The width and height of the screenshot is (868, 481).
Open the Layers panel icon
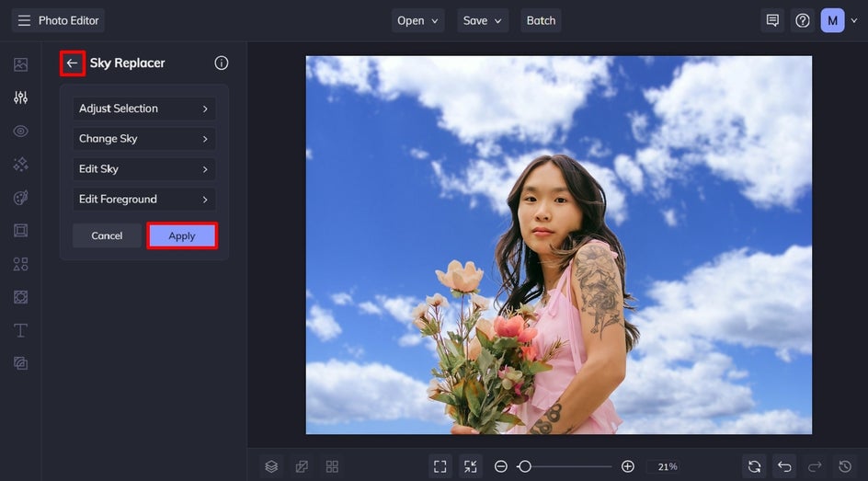[271, 466]
